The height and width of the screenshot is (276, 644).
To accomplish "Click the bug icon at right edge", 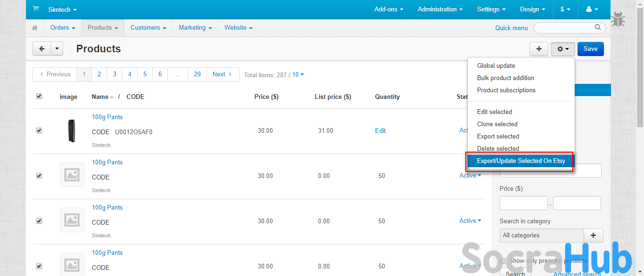I will [618, 20].
